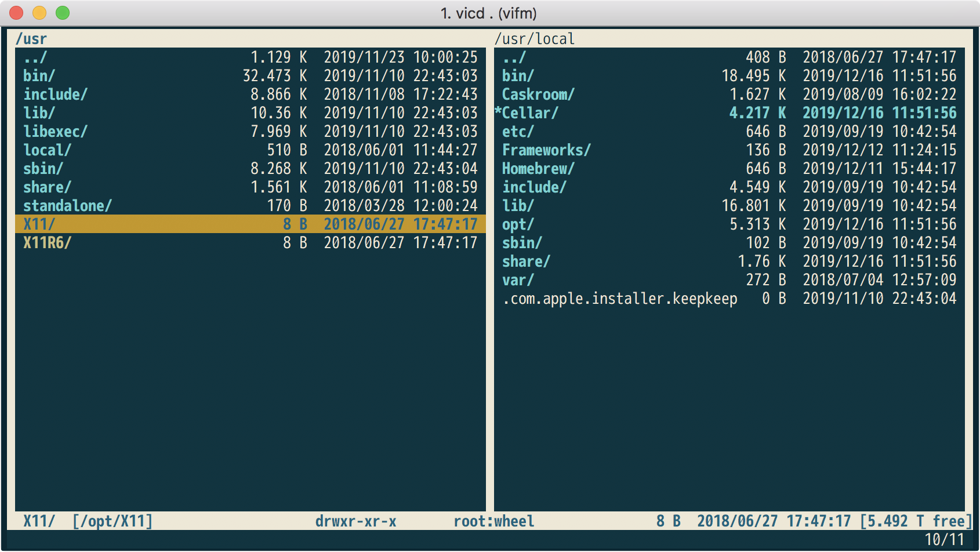Click the highlighted X11/ row
Image resolution: width=980 pixels, height=552 pixels.
coord(251,224)
